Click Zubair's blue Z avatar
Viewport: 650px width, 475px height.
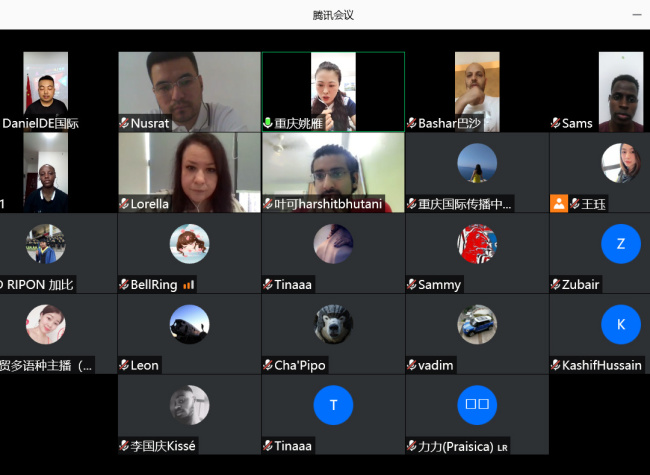[x=620, y=244]
